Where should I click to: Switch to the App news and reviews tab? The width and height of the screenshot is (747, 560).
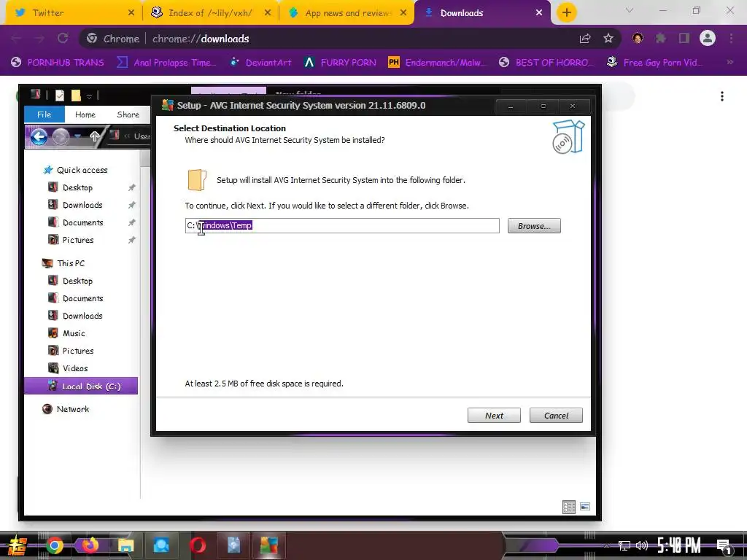(x=347, y=13)
